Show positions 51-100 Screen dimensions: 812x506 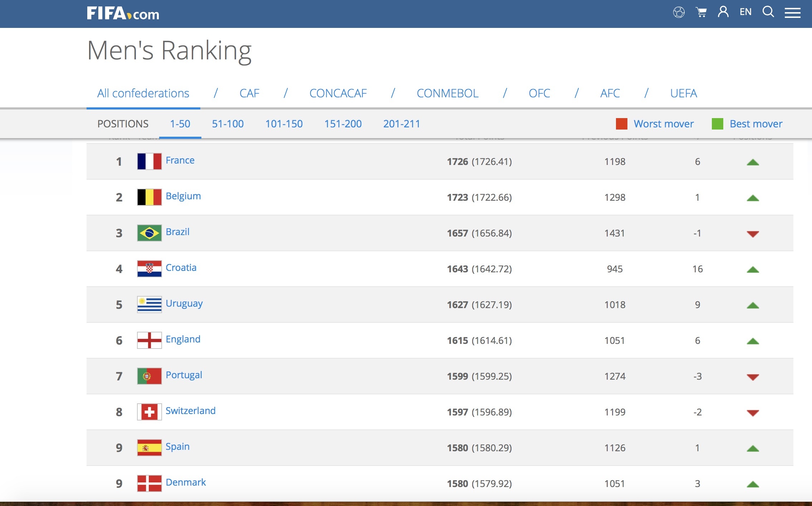228,124
